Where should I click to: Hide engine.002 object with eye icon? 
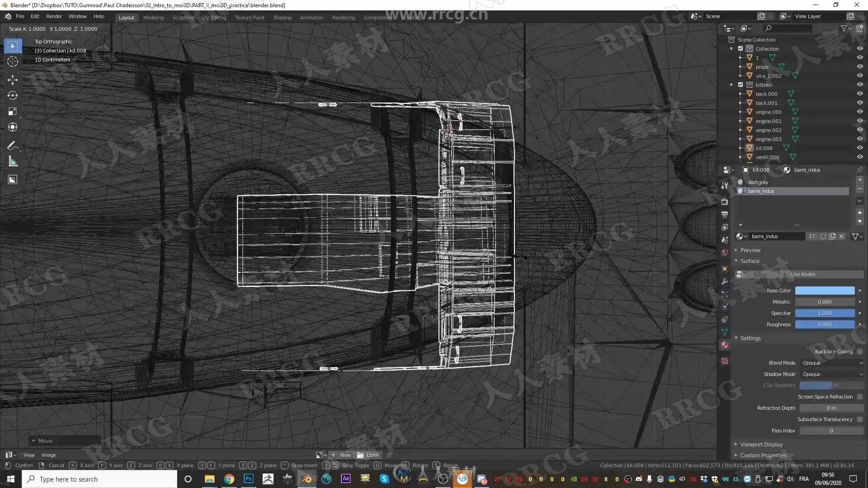[x=860, y=130]
